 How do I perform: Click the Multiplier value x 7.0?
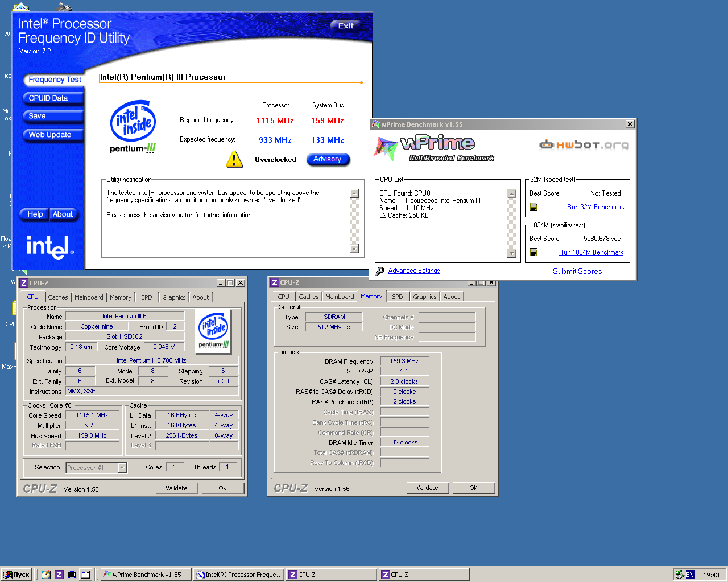[92, 425]
